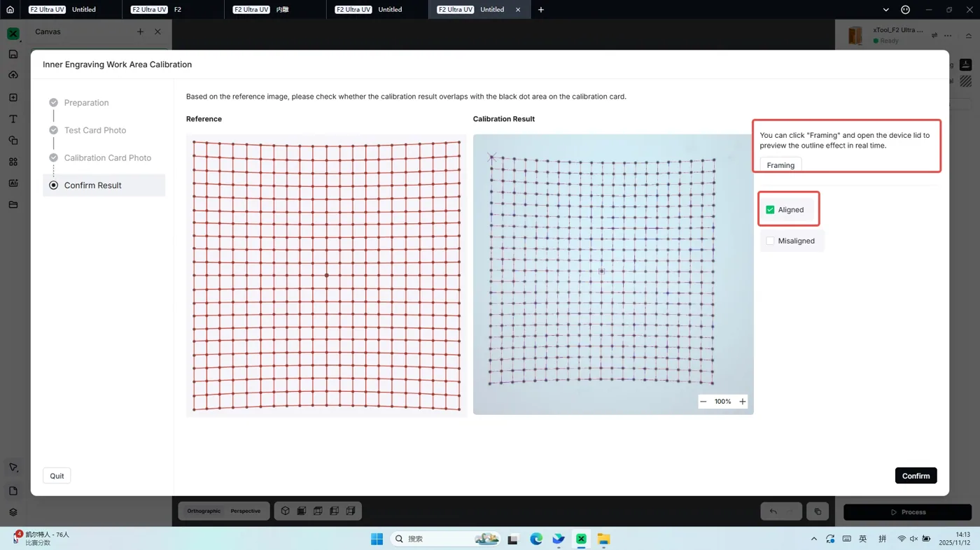Expand hidden system tray icons

click(x=813, y=539)
